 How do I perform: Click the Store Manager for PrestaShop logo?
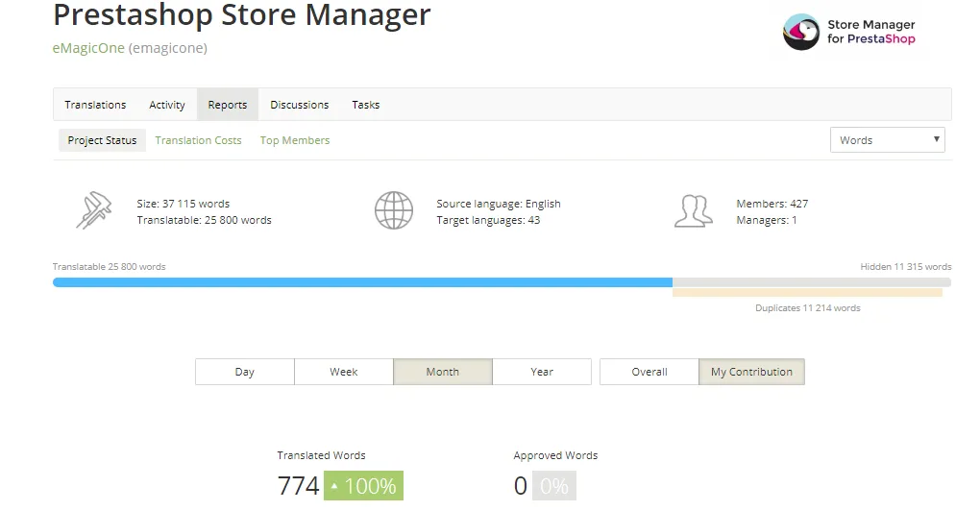[x=848, y=32]
